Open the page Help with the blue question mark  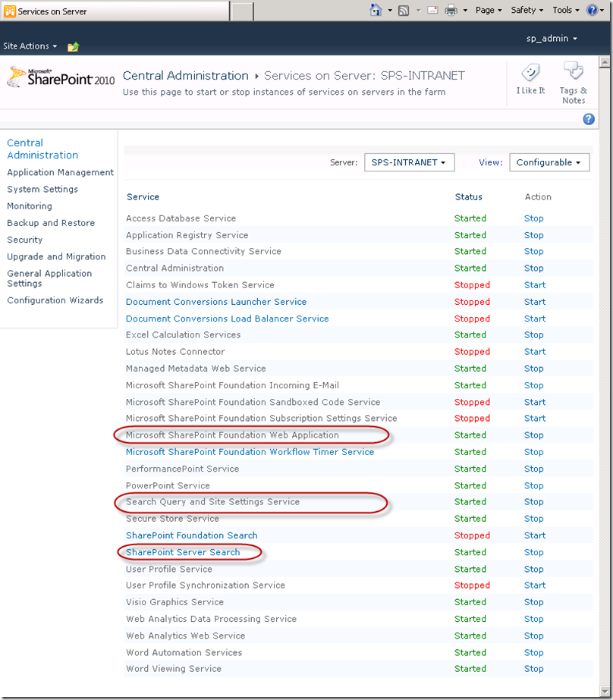point(589,119)
